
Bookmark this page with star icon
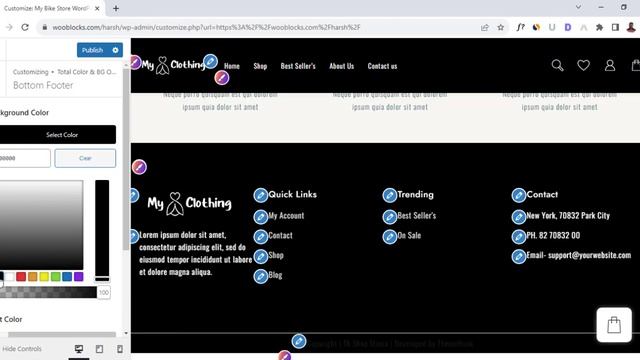(500, 27)
